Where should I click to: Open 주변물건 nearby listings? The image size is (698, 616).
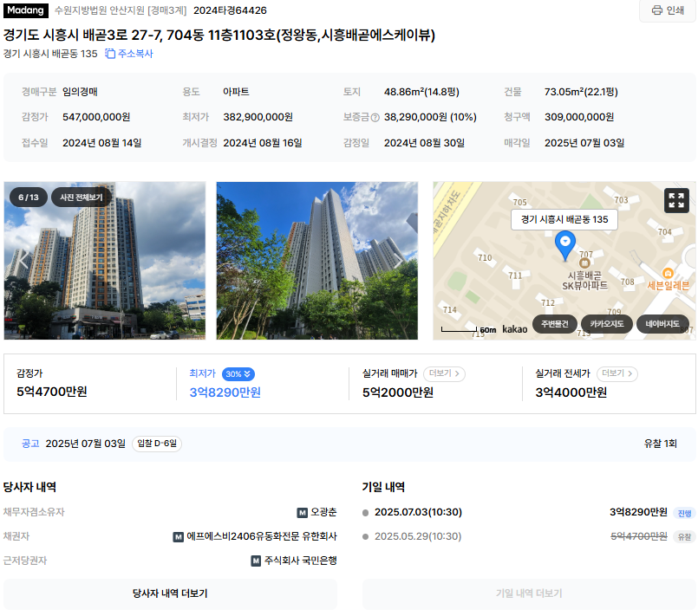point(555,324)
